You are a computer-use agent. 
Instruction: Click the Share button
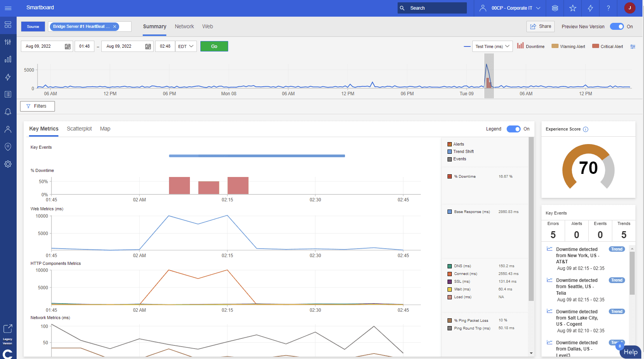point(540,27)
